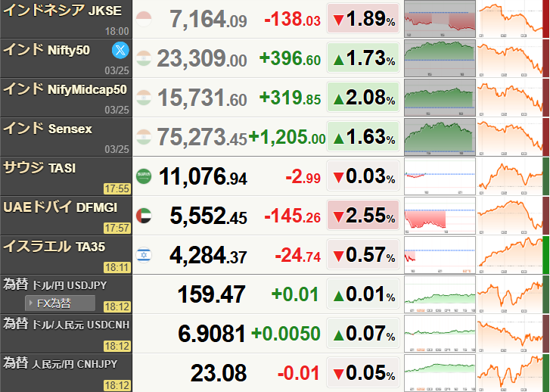Open NifyMidcap50 intraday mini chart
550x392 pixels.
(440, 98)
